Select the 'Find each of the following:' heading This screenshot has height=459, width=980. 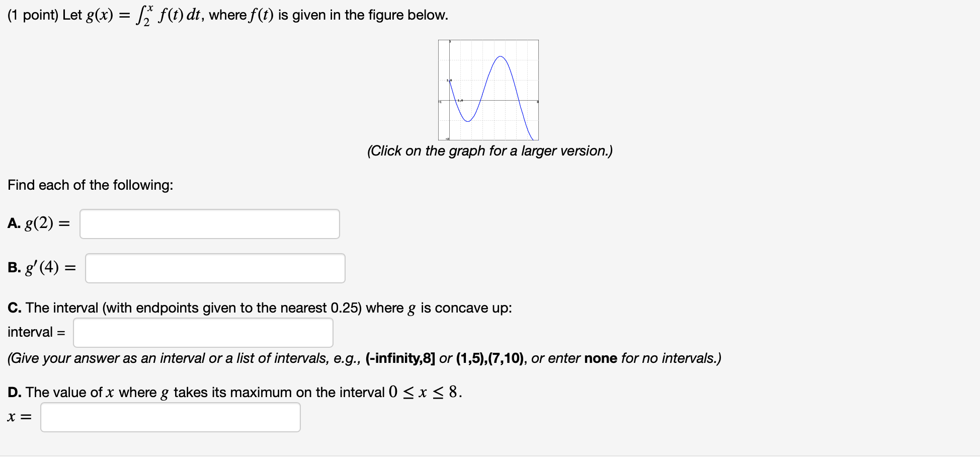coord(90,185)
